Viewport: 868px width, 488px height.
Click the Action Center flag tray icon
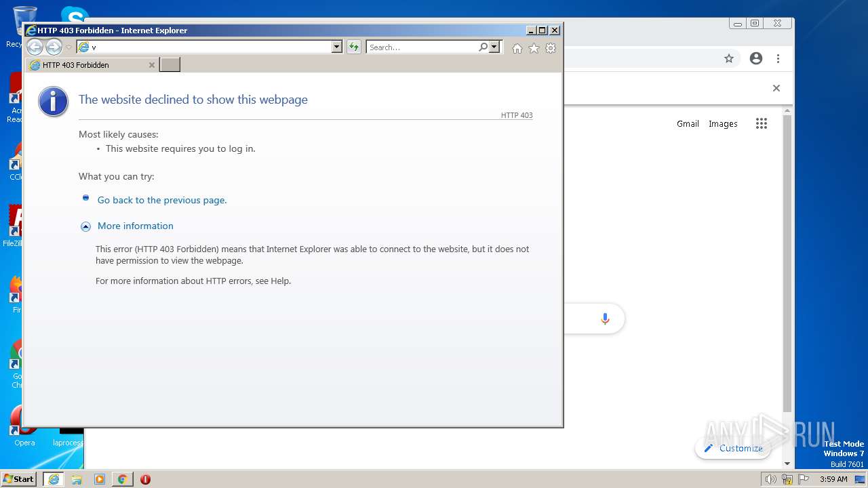804,479
